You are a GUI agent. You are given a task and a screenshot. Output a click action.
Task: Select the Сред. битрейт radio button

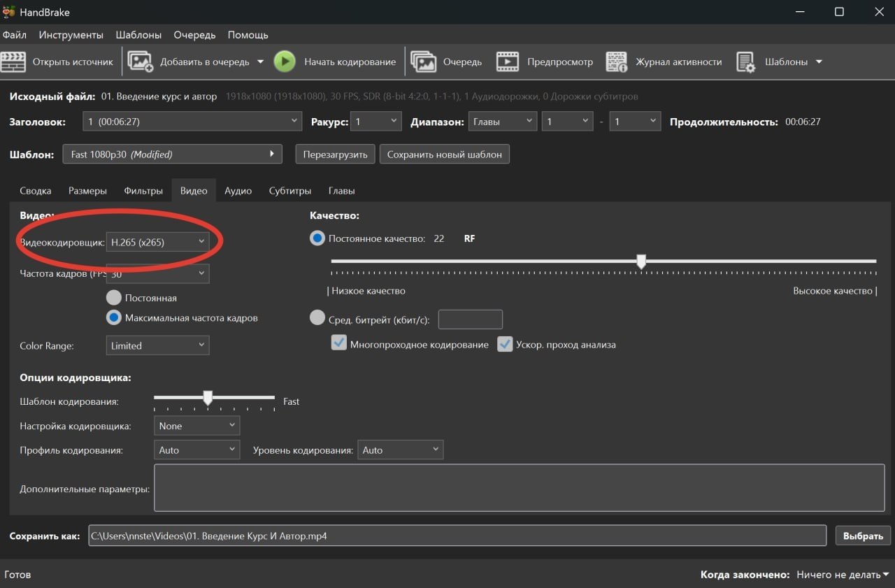(317, 318)
